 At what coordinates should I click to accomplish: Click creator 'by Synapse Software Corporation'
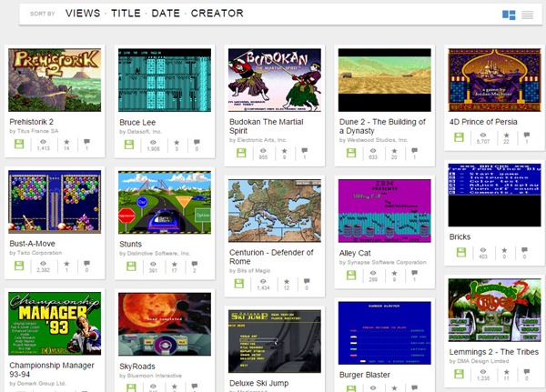[383, 263]
